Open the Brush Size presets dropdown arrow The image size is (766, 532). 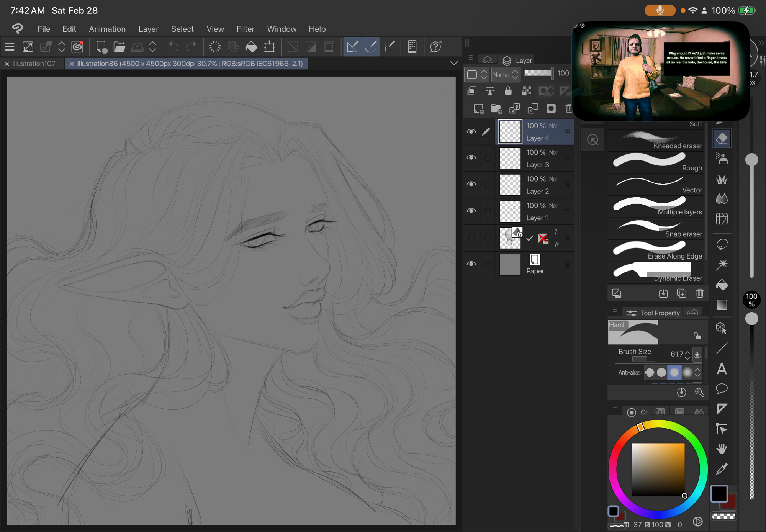[x=697, y=354]
